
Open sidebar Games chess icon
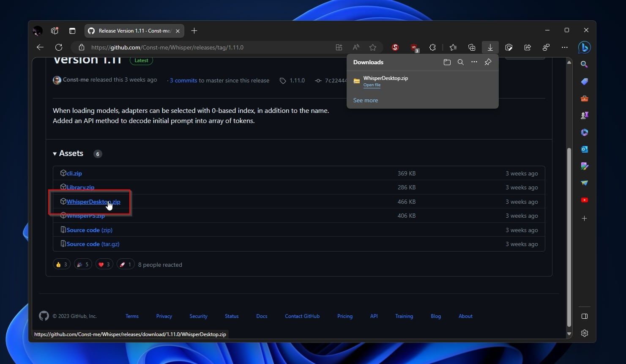[584, 115]
